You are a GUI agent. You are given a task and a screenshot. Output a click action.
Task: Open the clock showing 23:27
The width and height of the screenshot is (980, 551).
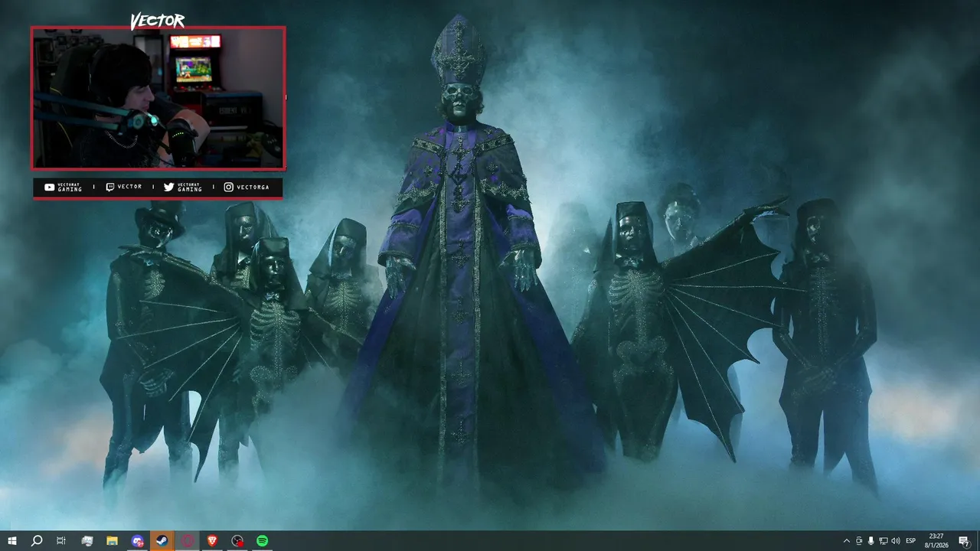[x=936, y=541]
